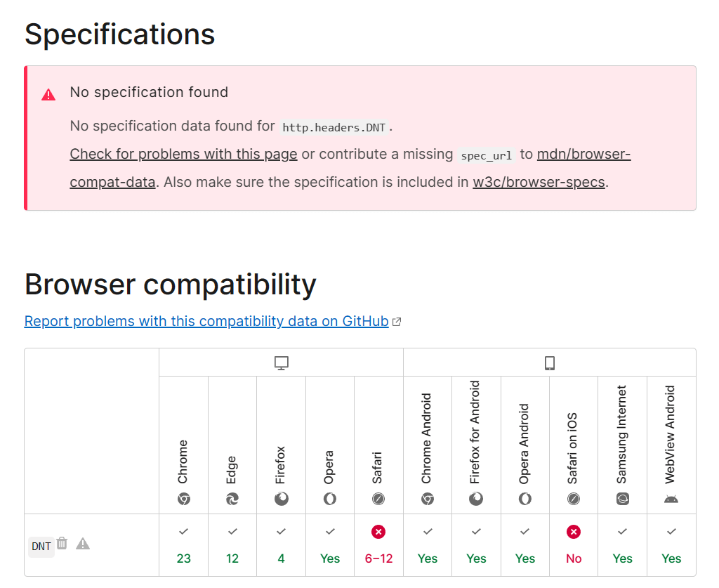Click the deprecated trash icon beside DNT

tap(62, 543)
